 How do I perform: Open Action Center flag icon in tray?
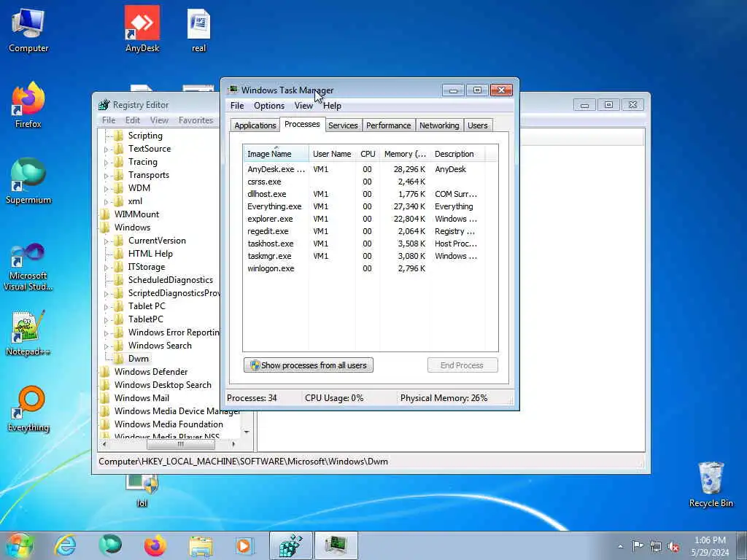[638, 545]
